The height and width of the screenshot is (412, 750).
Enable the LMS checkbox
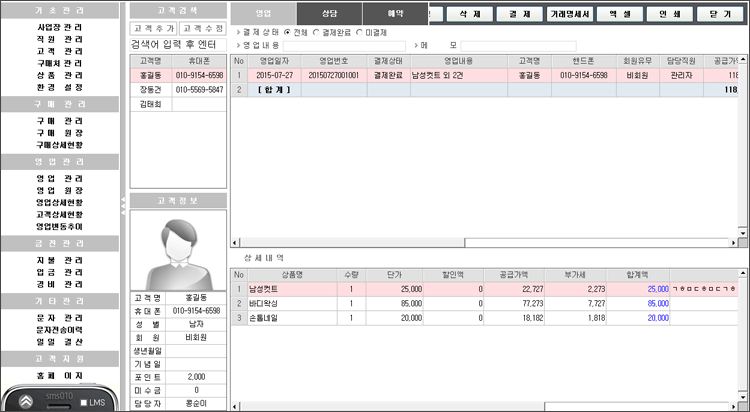point(83,402)
